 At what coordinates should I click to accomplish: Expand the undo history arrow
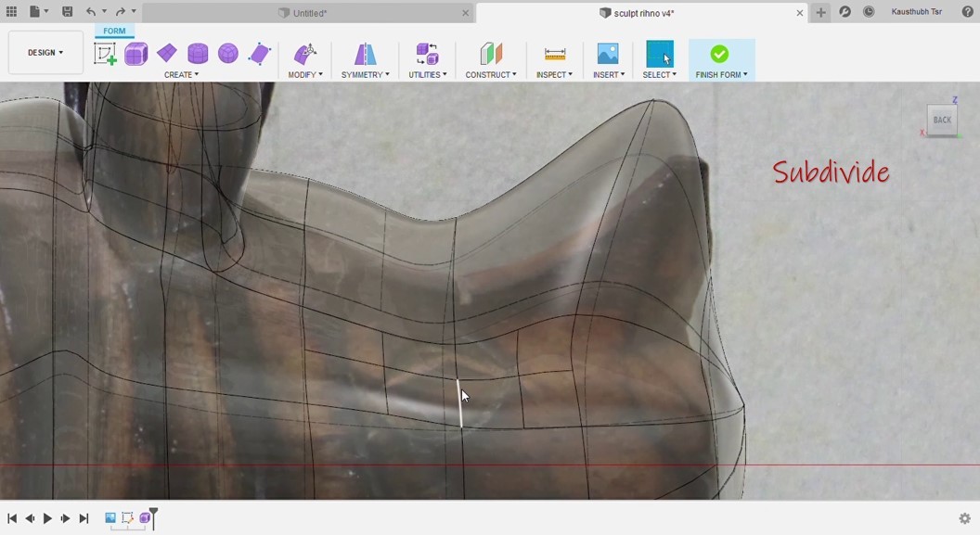point(104,11)
